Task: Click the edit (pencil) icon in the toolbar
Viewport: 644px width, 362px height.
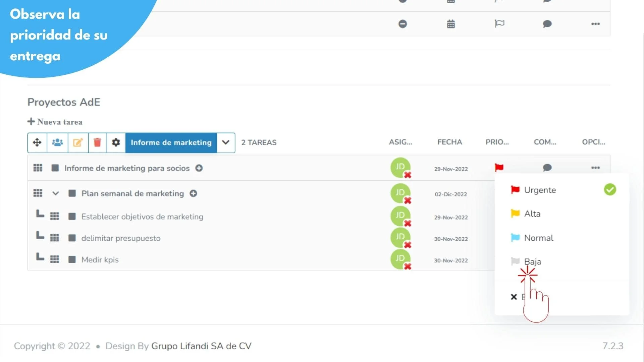Action: [77, 142]
